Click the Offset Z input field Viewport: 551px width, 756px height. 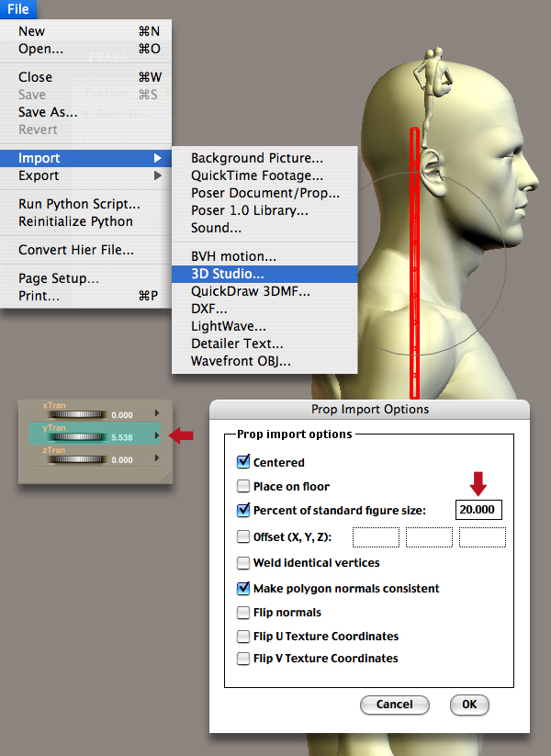tap(482, 537)
